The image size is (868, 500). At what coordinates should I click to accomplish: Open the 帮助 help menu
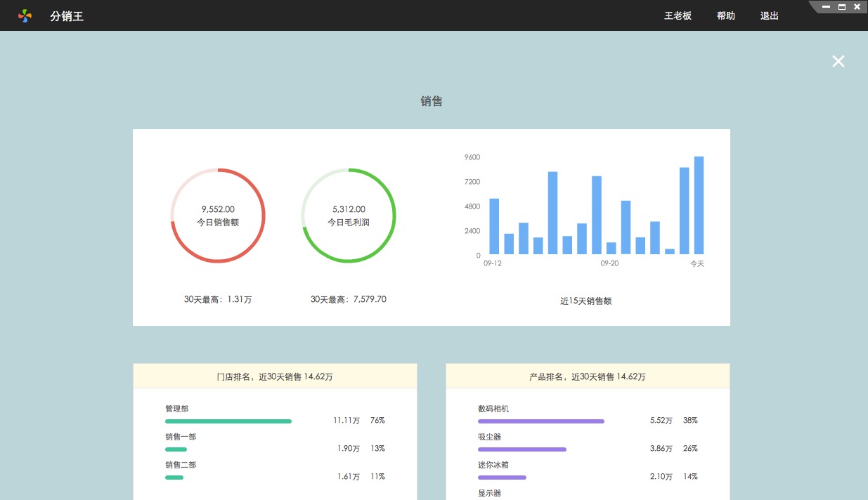pyautogui.click(x=725, y=15)
